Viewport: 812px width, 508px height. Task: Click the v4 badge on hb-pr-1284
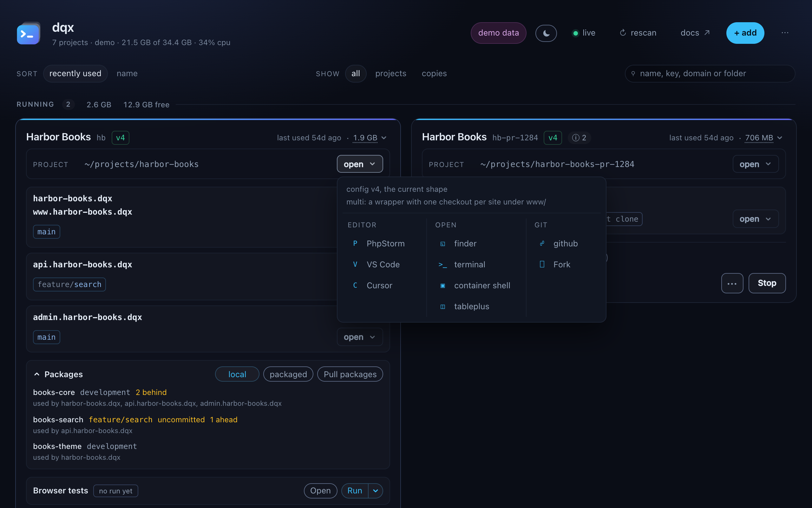pyautogui.click(x=553, y=138)
